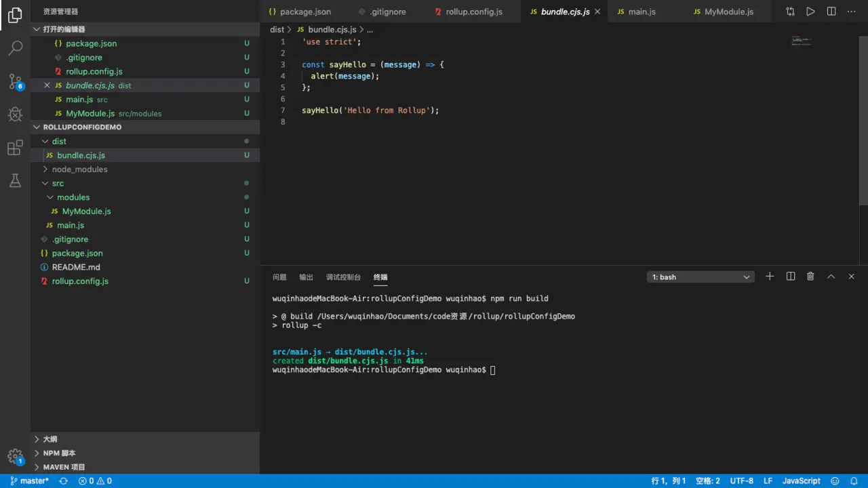
Task: Click Split Editor icon in editor toolbar
Action: [x=831, y=12]
